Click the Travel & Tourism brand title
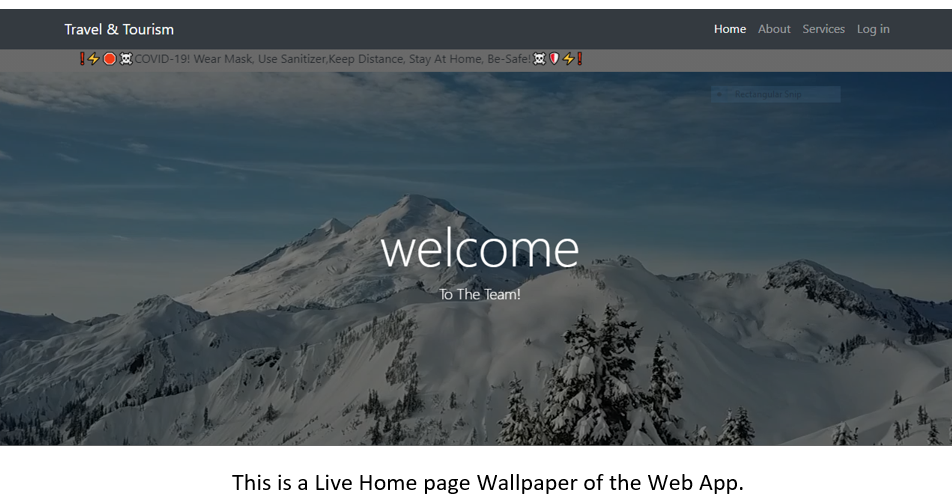Image resolution: width=952 pixels, height=498 pixels. click(x=119, y=29)
